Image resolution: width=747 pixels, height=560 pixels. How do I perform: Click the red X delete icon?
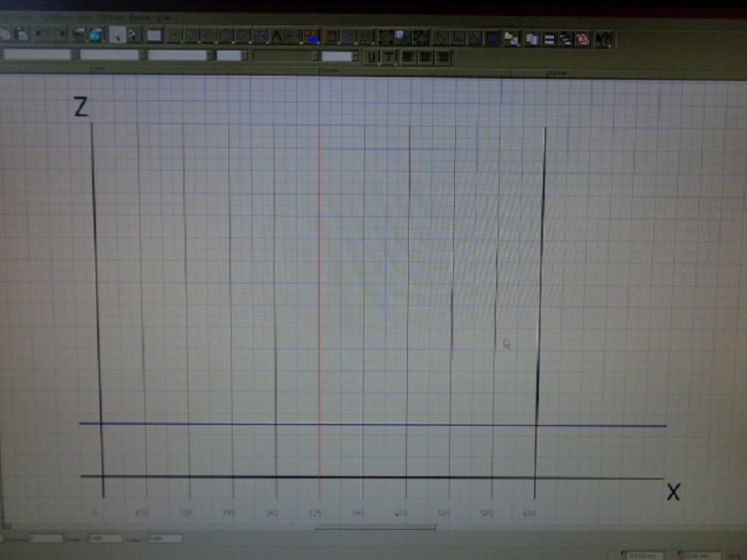tap(583, 39)
